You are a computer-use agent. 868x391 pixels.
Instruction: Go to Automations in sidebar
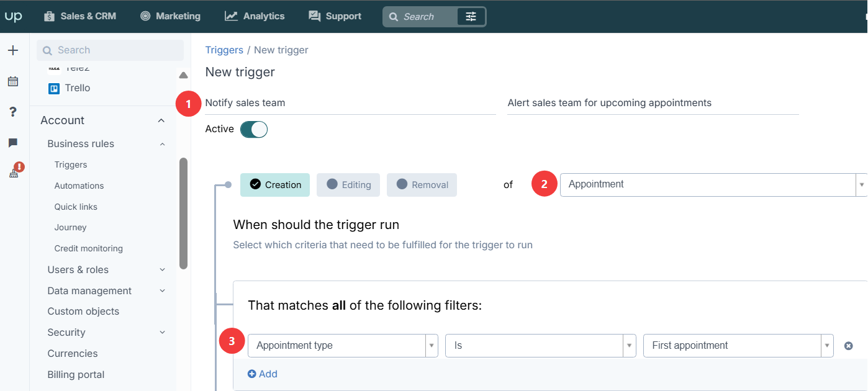[79, 186]
